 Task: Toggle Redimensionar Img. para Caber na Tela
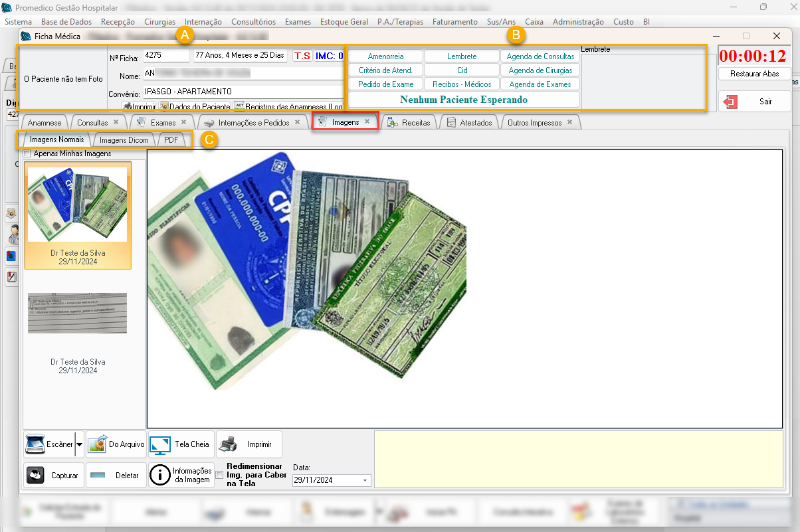coord(219,475)
